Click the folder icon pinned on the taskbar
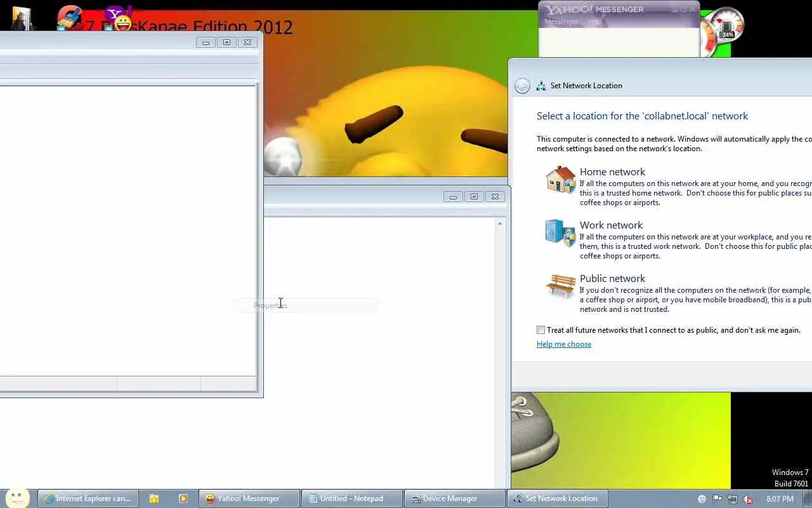Image resolution: width=812 pixels, height=508 pixels. pos(154,498)
